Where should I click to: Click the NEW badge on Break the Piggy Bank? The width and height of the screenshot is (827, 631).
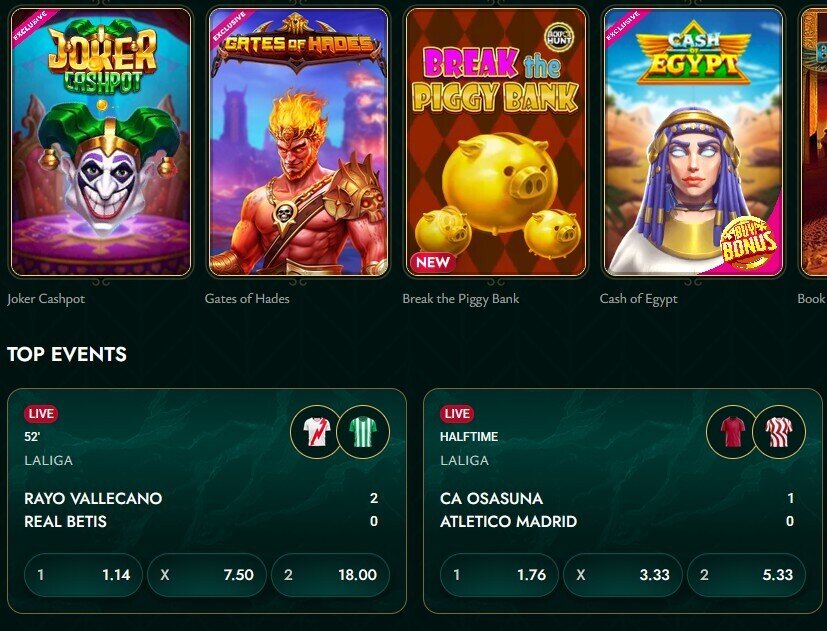(x=433, y=262)
